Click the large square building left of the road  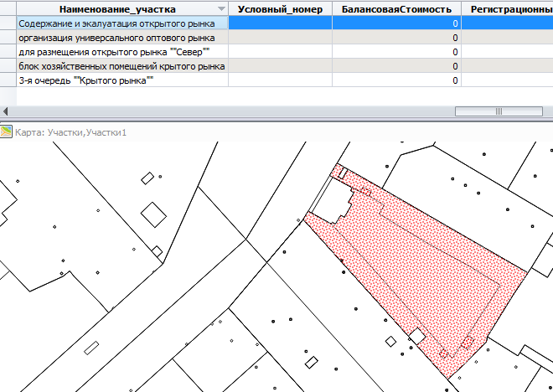(153, 214)
